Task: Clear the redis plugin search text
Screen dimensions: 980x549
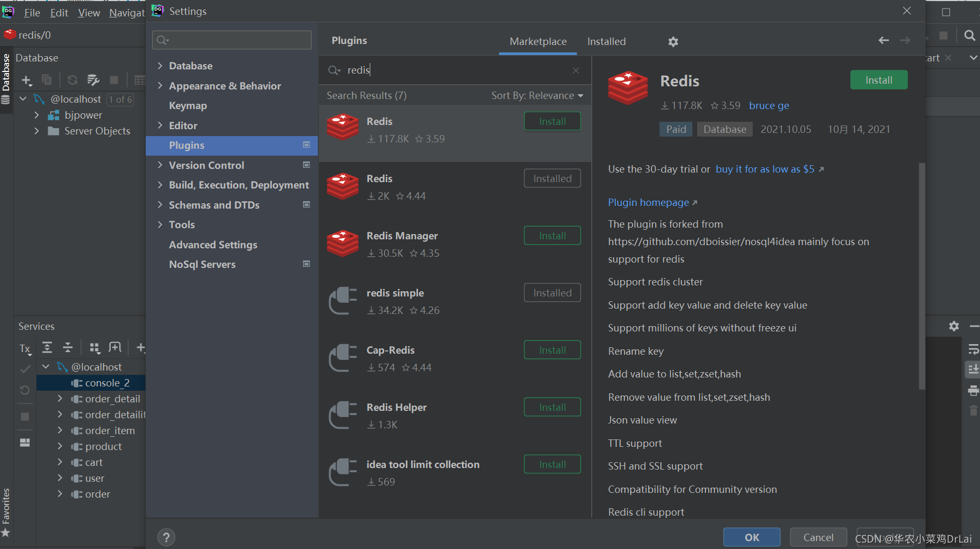Action: [576, 70]
